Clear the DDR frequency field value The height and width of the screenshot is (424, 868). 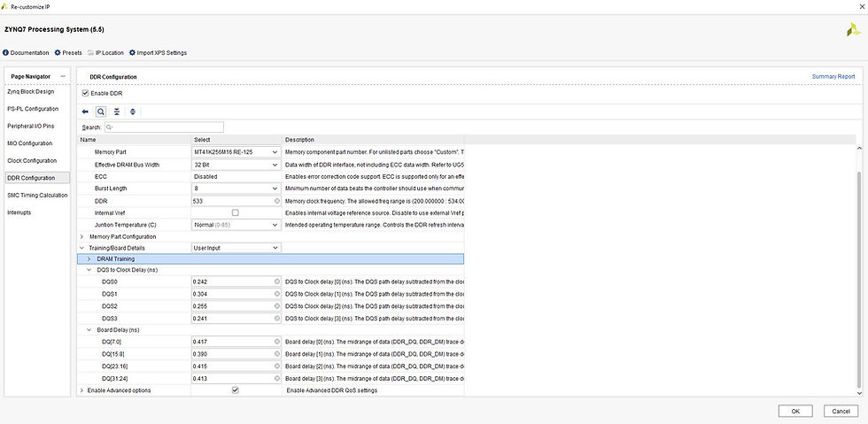tap(276, 201)
